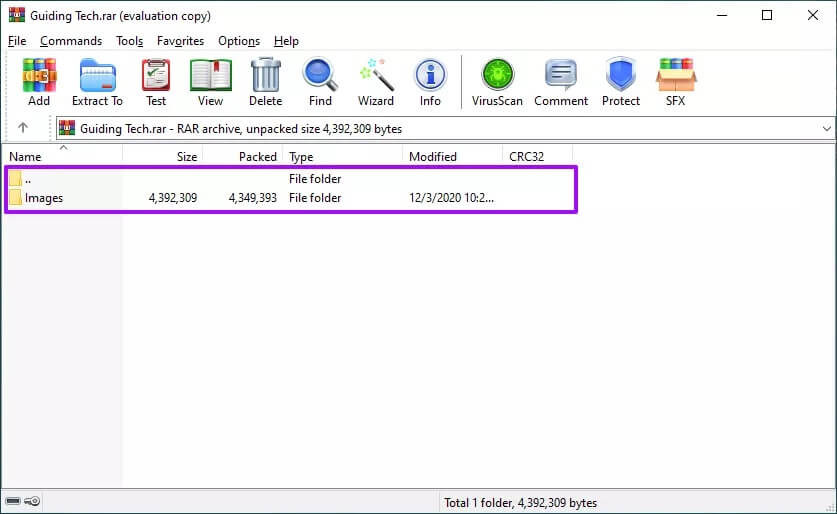
Task: Minimize the WinRAR window
Action: [722, 15]
